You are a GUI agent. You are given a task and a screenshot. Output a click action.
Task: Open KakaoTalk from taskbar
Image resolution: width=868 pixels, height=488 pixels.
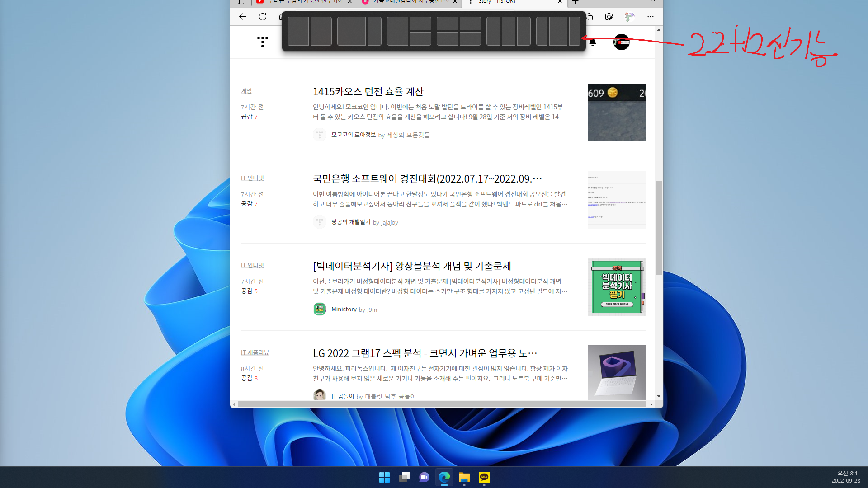[x=484, y=477]
